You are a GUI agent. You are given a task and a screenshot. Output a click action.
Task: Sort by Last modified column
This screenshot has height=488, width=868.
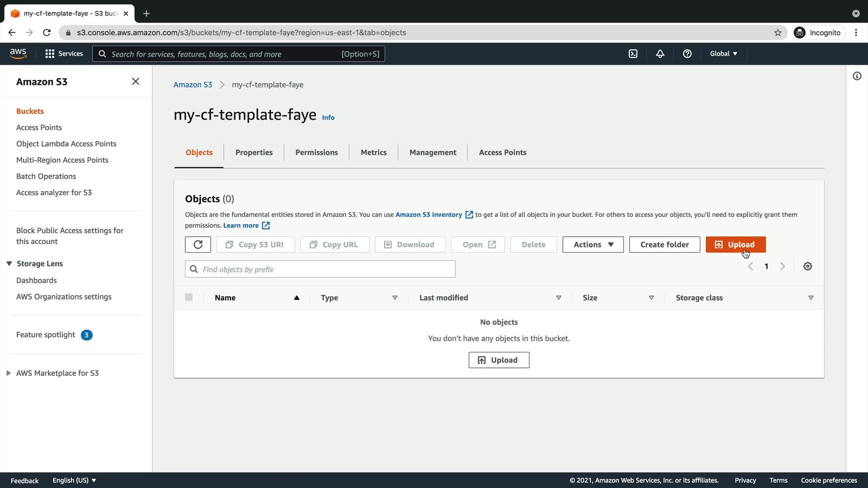[x=558, y=298]
